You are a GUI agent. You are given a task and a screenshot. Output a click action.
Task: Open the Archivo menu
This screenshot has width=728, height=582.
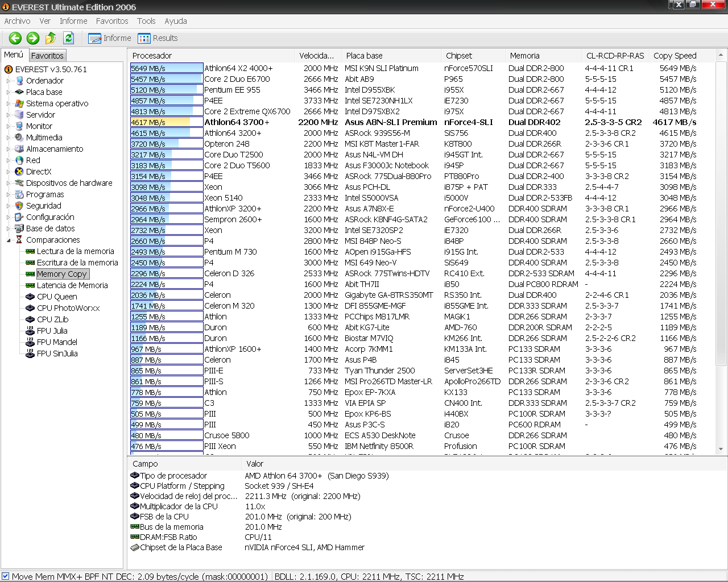(17, 21)
